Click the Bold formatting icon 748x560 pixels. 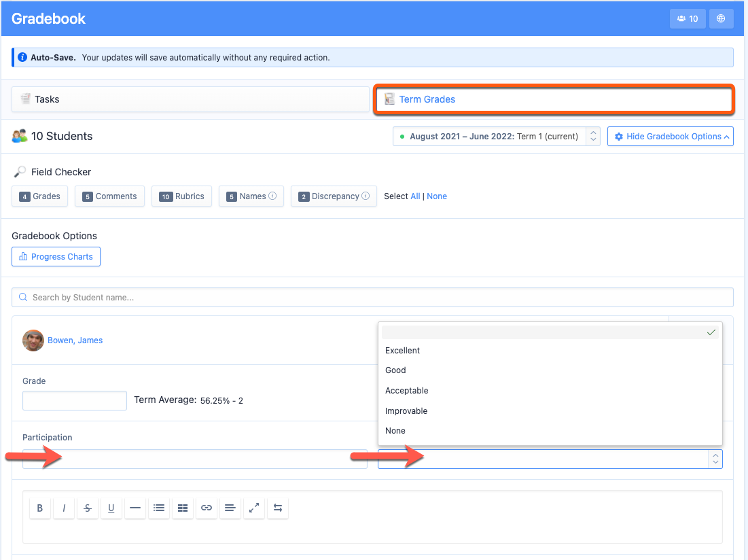click(x=40, y=508)
